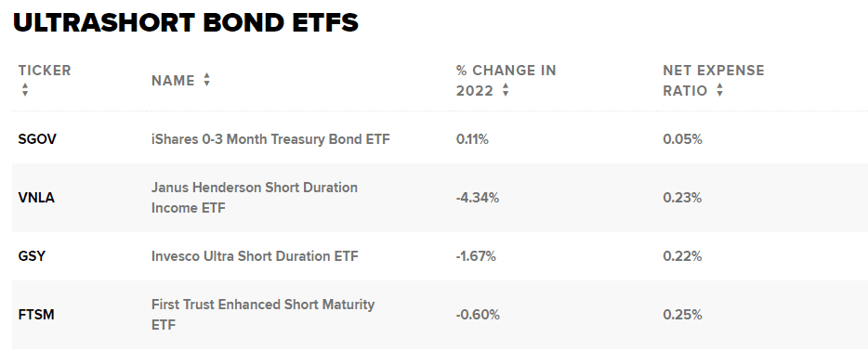Select the -0.60% change value for FTSM

(x=479, y=315)
